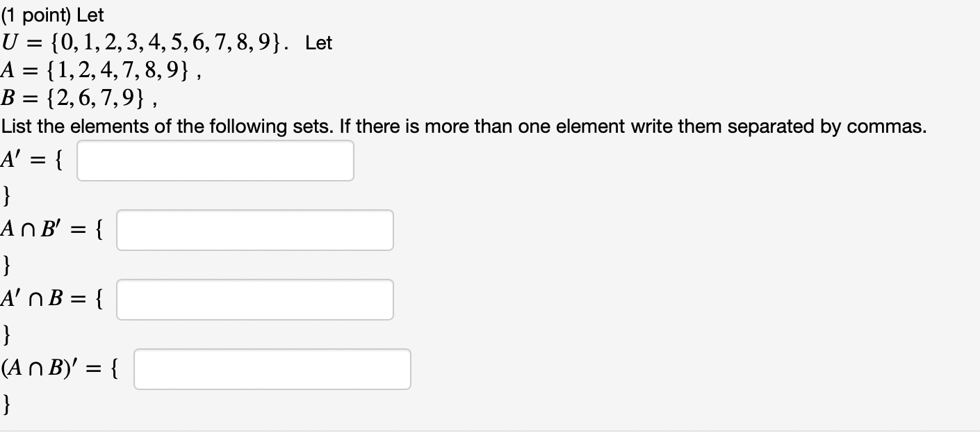Click inside the topmost empty answer box
This screenshot has height=438, width=980.
214,160
